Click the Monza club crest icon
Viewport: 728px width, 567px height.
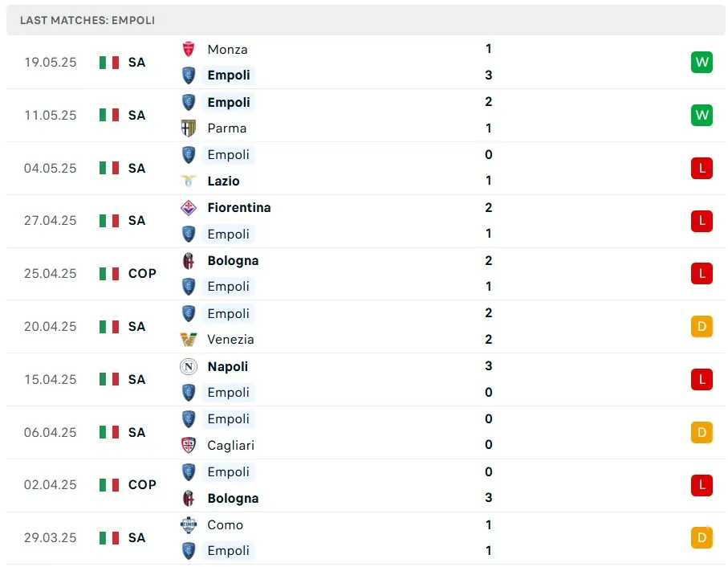[189, 49]
